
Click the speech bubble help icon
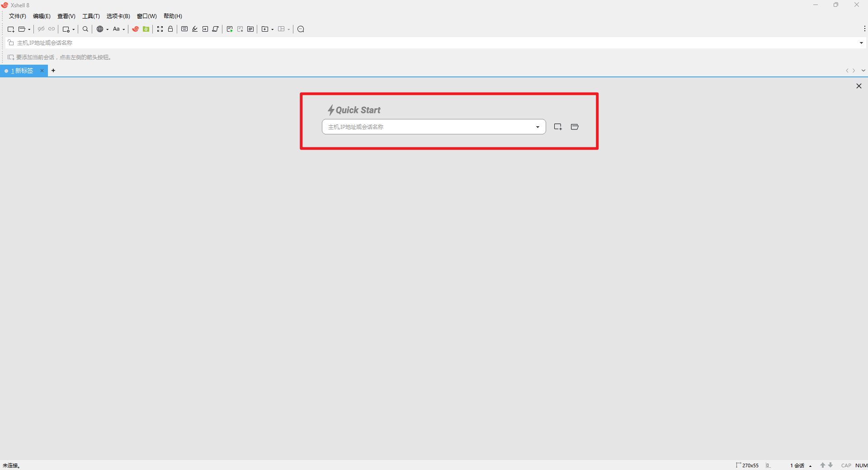tap(301, 29)
